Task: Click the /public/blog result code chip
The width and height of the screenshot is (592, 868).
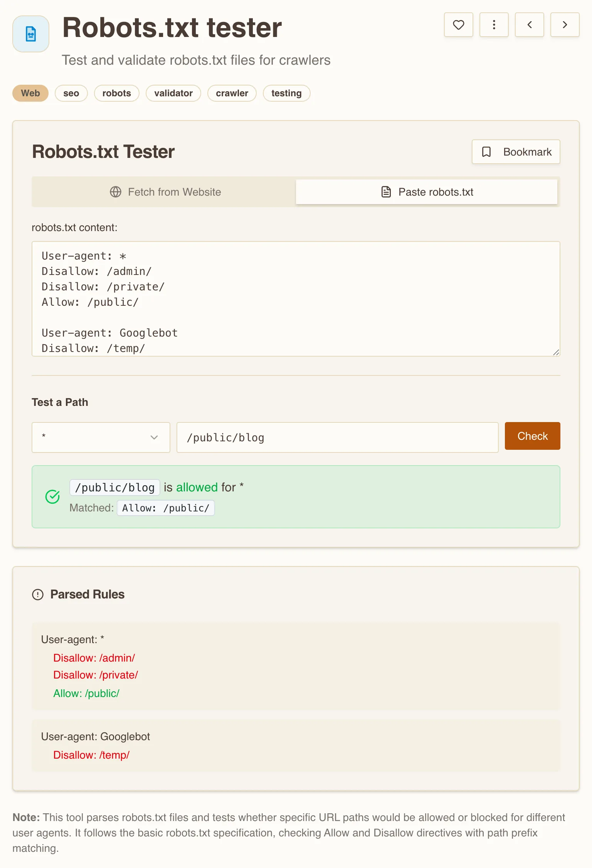Action: pyautogui.click(x=114, y=487)
